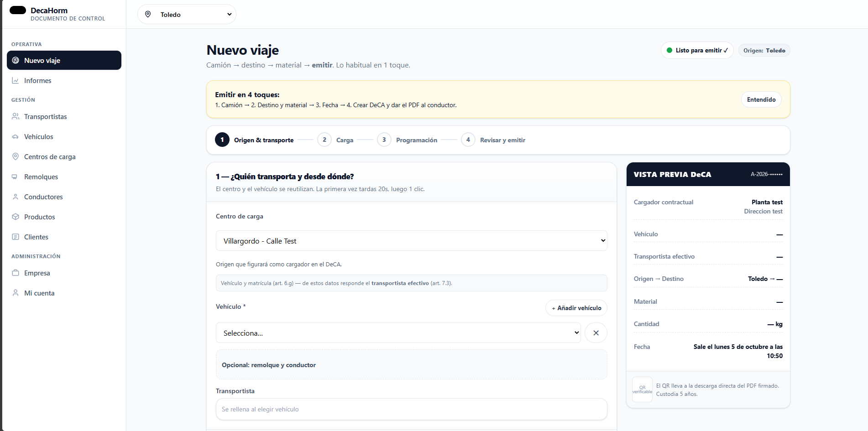Clear the vehicle selection with the X button
Viewport: 868px width, 431px height.
tap(596, 333)
